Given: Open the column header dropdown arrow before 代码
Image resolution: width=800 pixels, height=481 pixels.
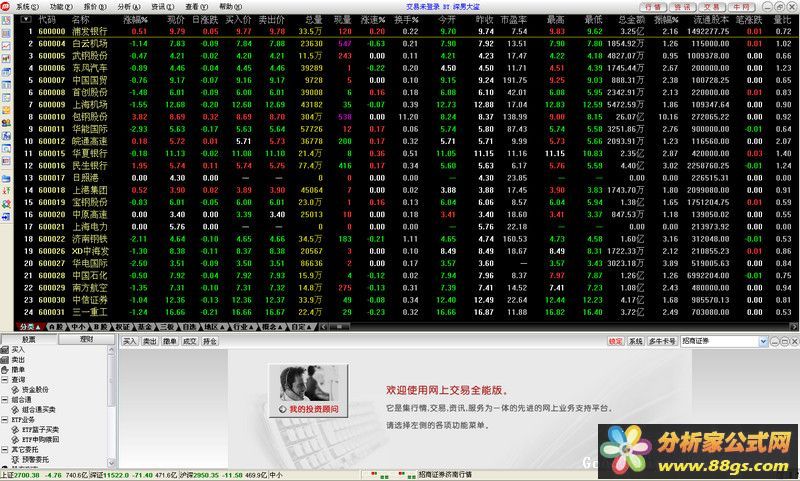Looking at the screenshot, I should [x=26, y=19].
